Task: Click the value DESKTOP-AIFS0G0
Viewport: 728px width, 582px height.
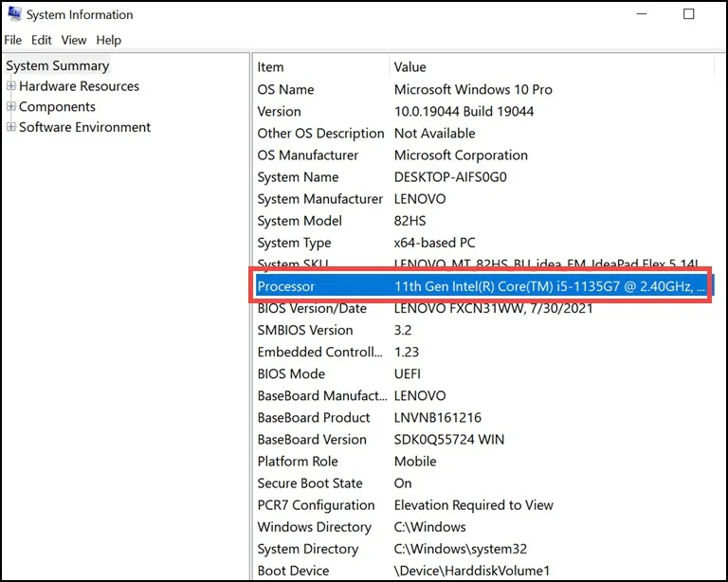Action: [x=450, y=177]
